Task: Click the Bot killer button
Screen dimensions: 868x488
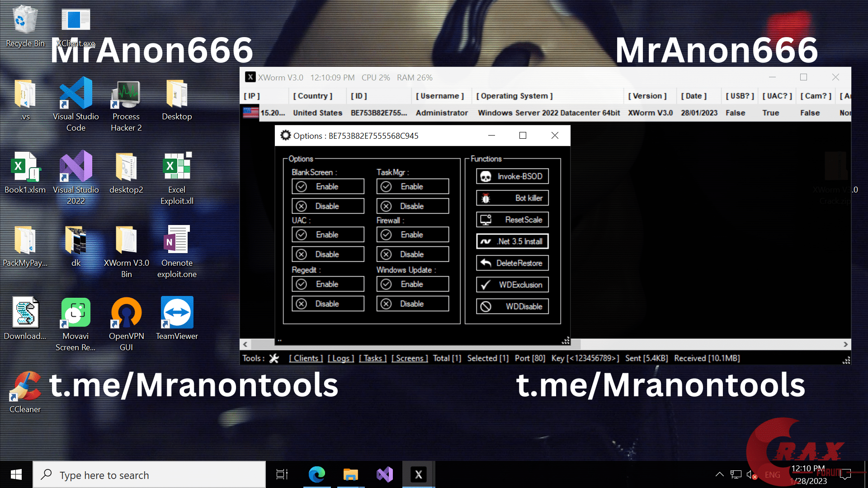Action: 512,198
